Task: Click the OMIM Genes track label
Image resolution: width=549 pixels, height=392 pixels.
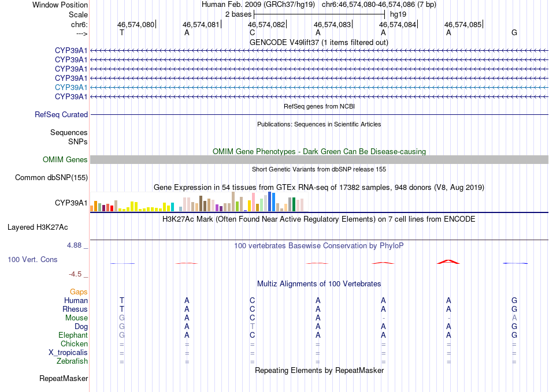Action: coord(65,160)
